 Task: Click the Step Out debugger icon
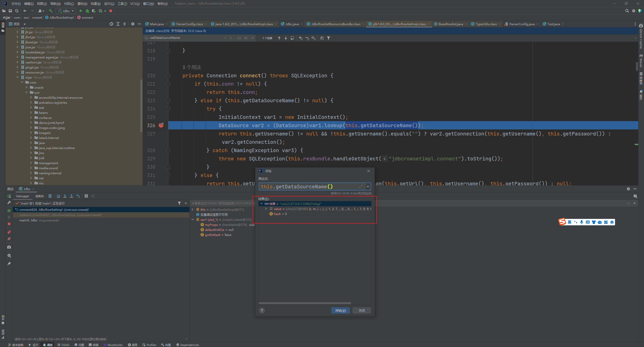pyautogui.click(x=71, y=196)
